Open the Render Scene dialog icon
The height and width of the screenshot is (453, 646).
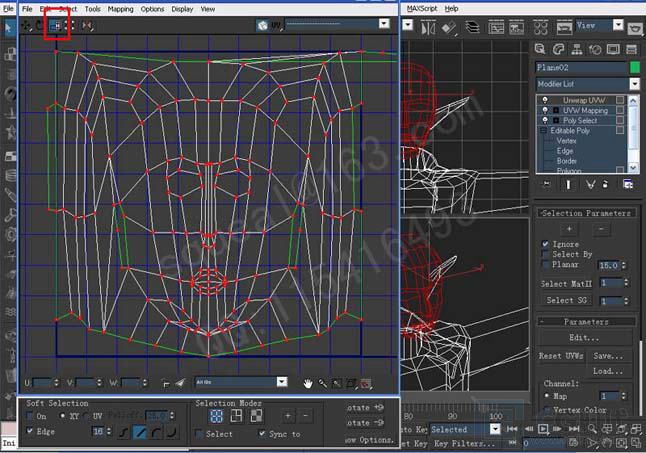coord(564,28)
